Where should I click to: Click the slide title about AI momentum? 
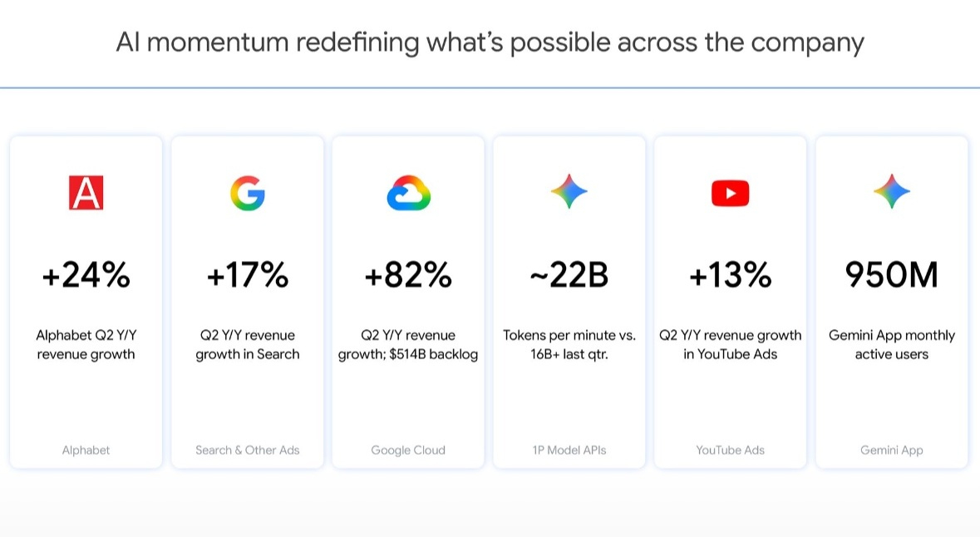click(x=490, y=42)
